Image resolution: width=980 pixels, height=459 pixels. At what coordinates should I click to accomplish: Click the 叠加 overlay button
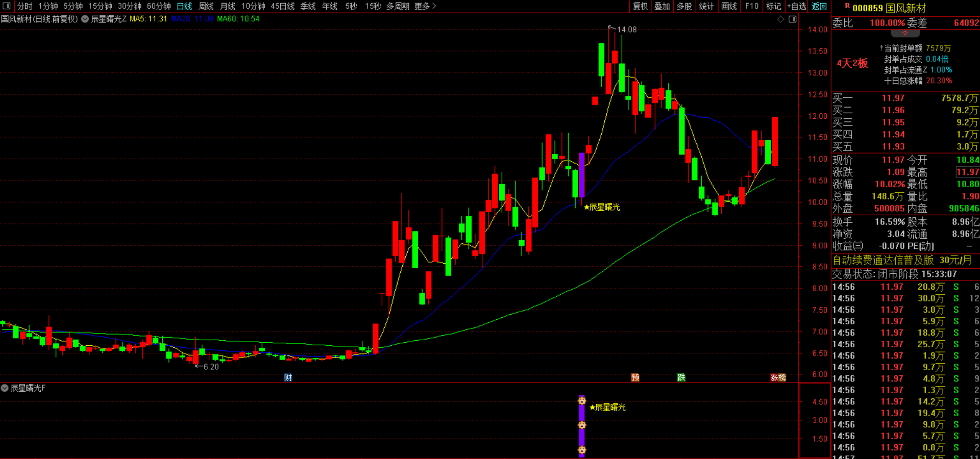(662, 6)
